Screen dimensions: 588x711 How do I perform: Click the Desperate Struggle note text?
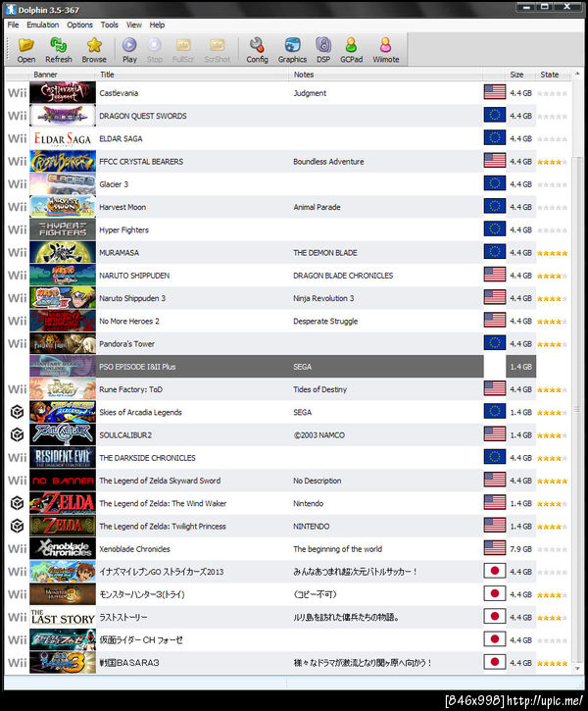tap(325, 321)
